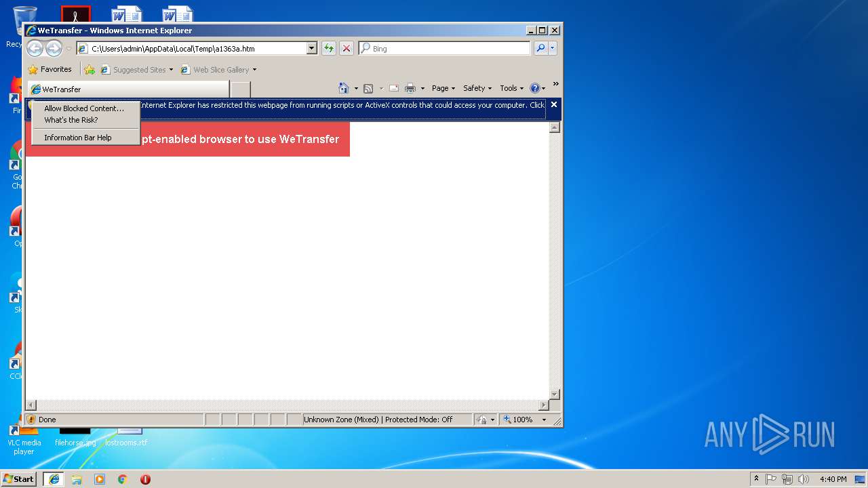Open a new blank tab
Screen dimensions: 868x488
pyautogui.click(x=241, y=89)
